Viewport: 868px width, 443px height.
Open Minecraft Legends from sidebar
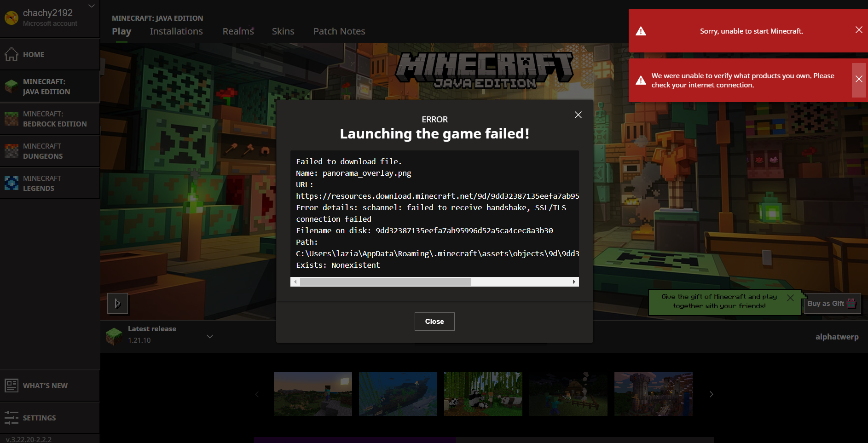tap(50, 183)
